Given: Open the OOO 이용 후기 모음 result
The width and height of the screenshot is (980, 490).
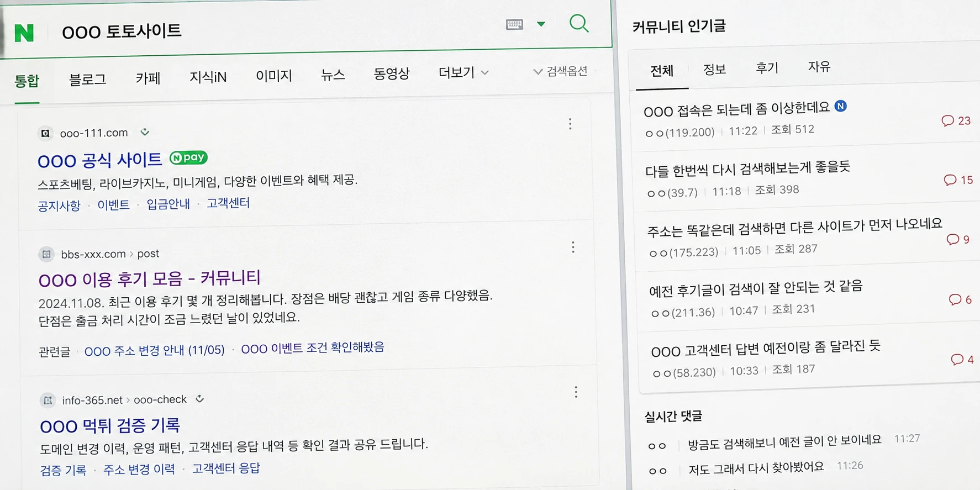Looking at the screenshot, I should pos(149,279).
